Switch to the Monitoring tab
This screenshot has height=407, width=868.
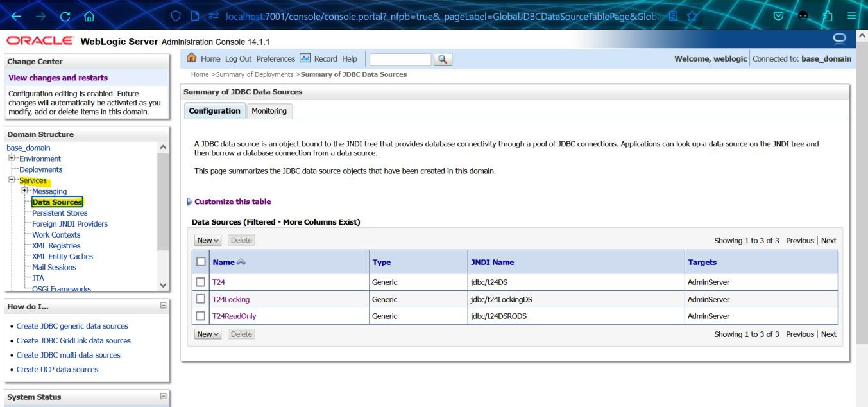pos(269,111)
